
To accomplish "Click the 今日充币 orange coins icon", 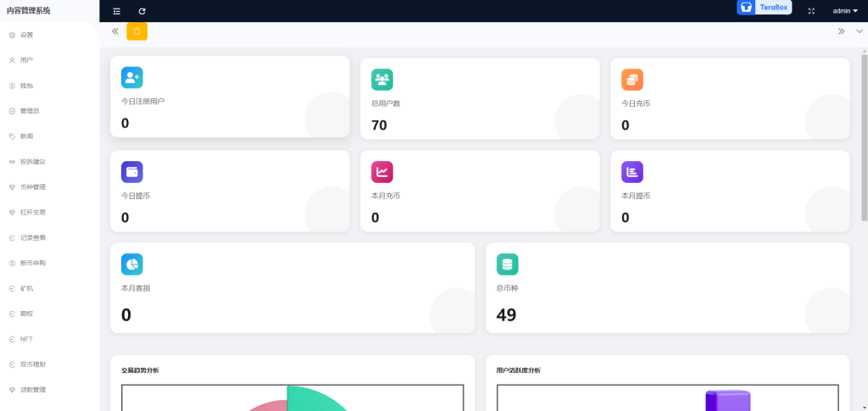I will click(632, 80).
